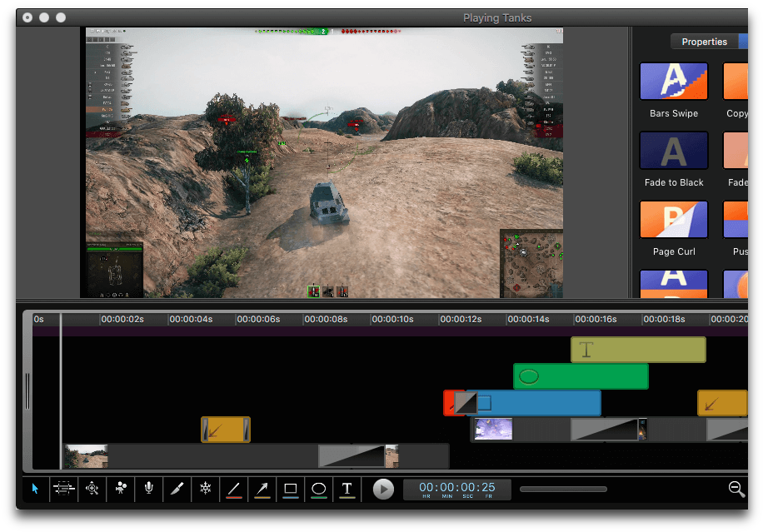Select the text annotation tool
This screenshot has width=763, height=532.
(347, 488)
